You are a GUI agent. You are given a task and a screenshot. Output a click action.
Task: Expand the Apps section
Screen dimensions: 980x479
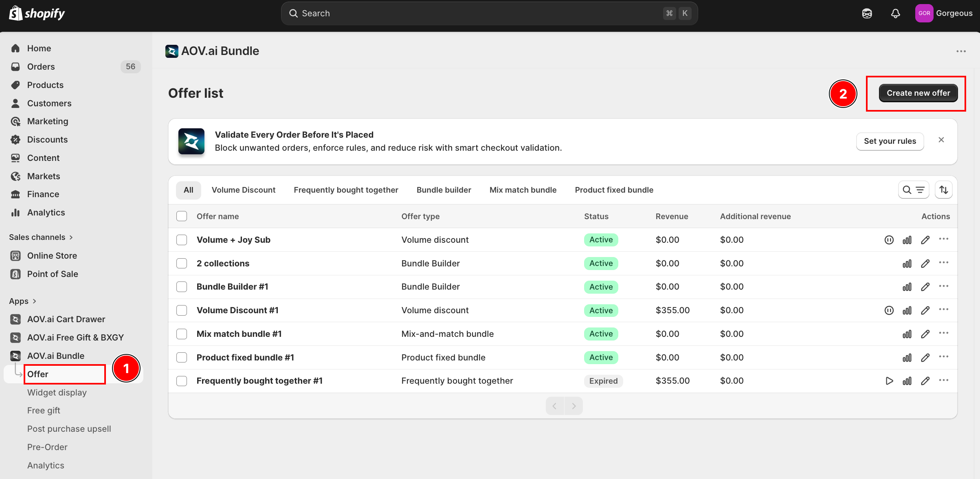point(23,301)
